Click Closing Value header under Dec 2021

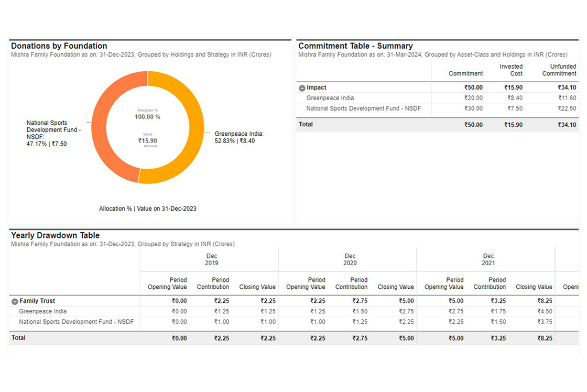pos(534,287)
